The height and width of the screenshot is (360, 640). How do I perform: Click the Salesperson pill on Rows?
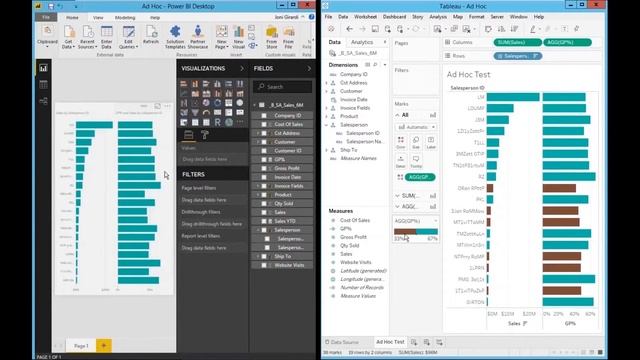518,56
